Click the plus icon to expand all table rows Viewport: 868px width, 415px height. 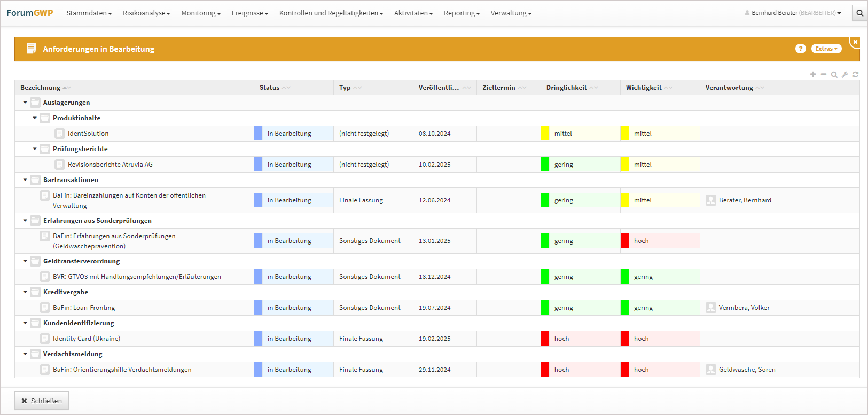click(813, 74)
